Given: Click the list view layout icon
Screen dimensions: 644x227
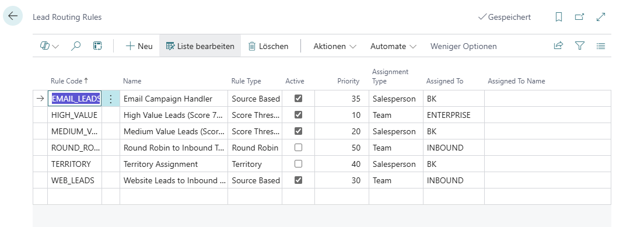Looking at the screenshot, I should [600, 46].
